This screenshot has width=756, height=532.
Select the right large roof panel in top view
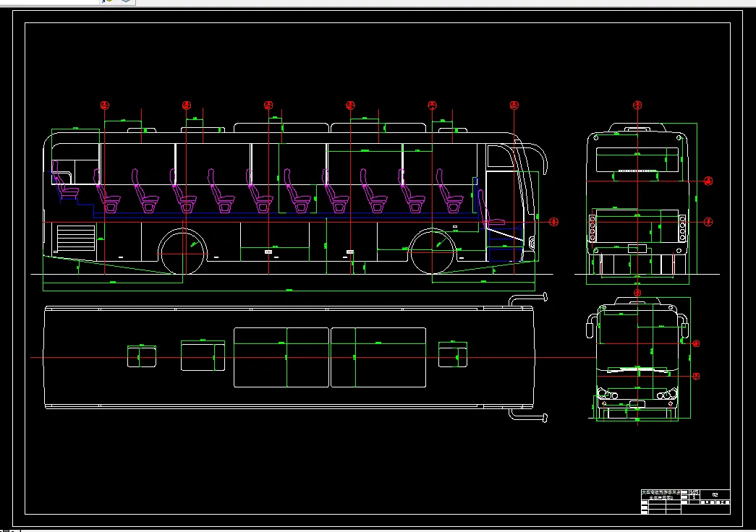(378, 357)
